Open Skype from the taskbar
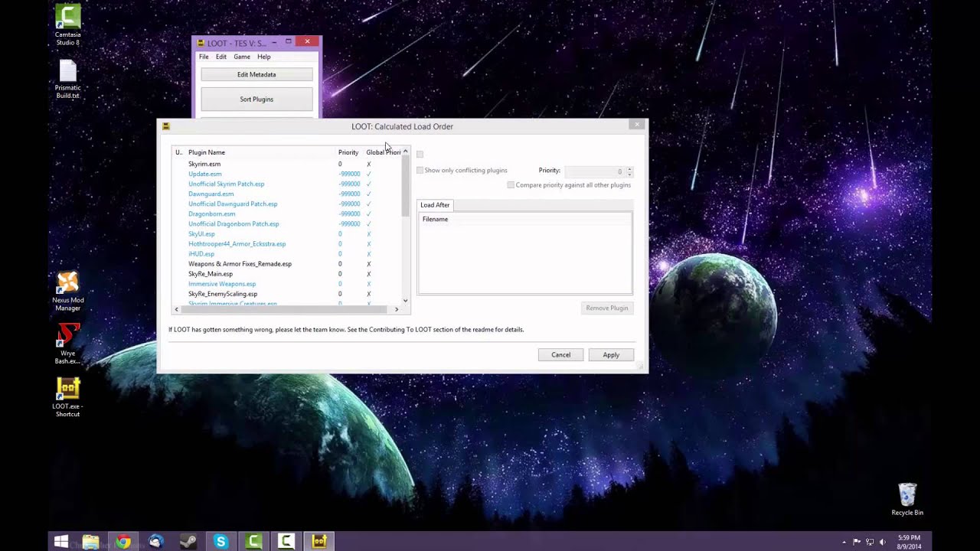Screen dimensions: 980x551 (221, 542)
